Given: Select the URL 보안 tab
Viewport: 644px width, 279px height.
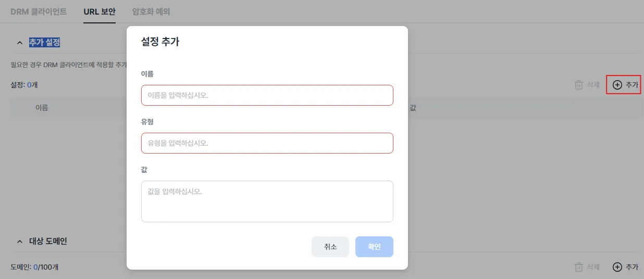Looking at the screenshot, I should pos(100,11).
